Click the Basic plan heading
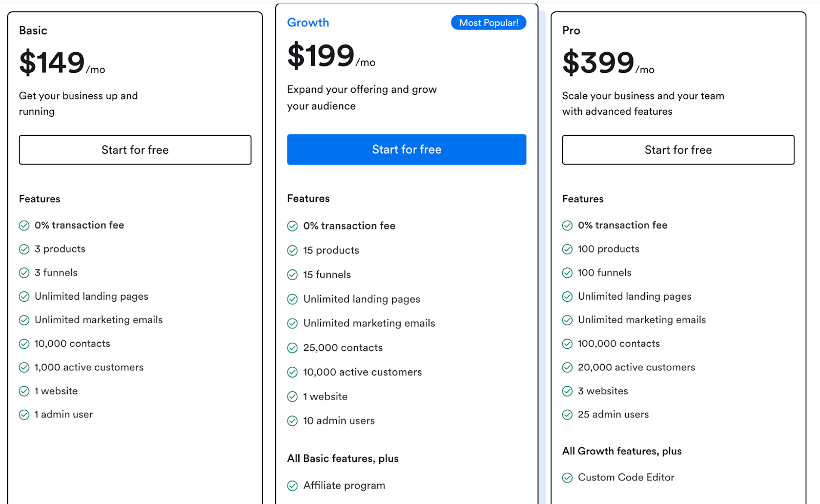Viewport: 820px width, 504px height. (33, 31)
